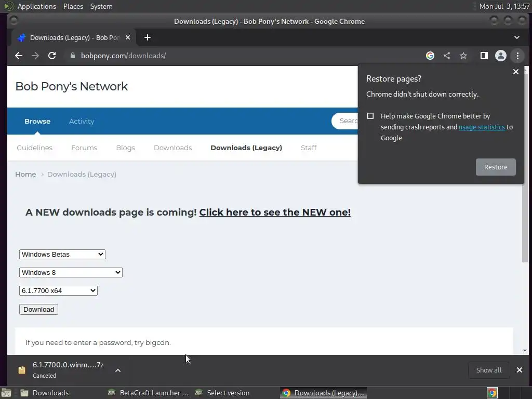Open Chrome side panel icon
532x399 pixels.
click(484, 56)
